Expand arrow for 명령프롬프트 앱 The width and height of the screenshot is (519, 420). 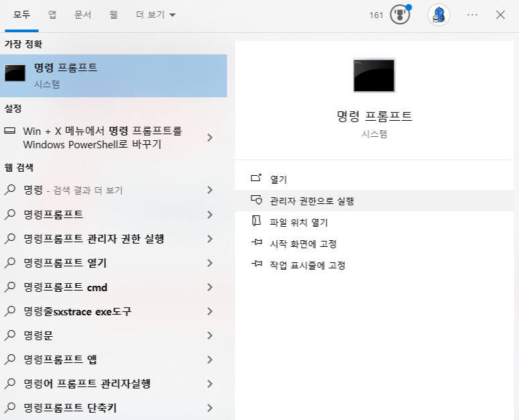pos(210,360)
